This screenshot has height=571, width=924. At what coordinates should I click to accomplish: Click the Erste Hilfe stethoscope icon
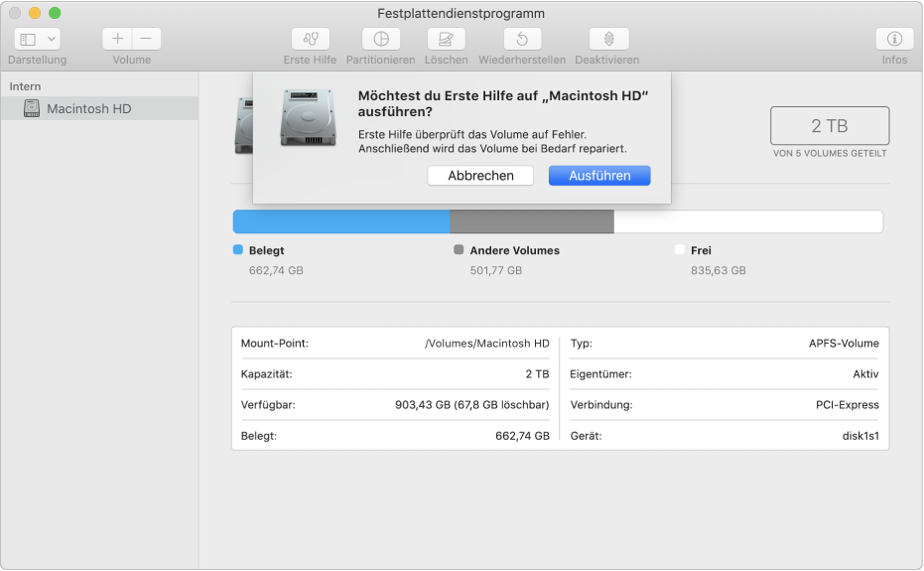[x=311, y=39]
